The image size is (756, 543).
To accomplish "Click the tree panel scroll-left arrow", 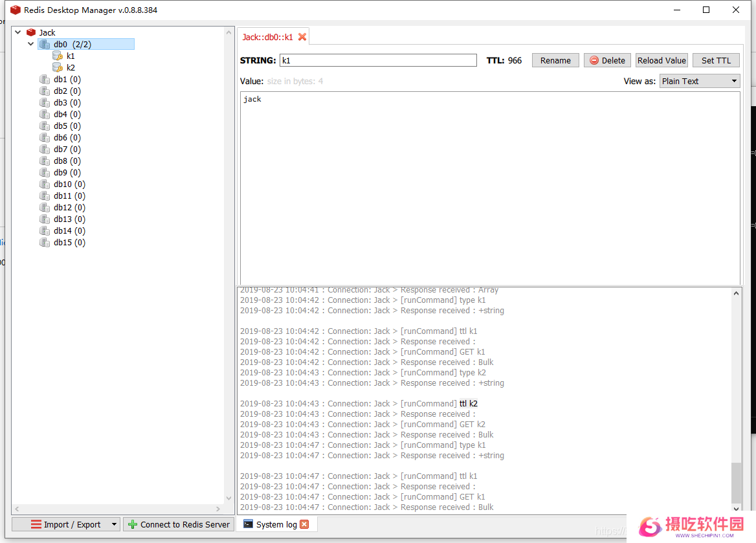I will [x=17, y=509].
